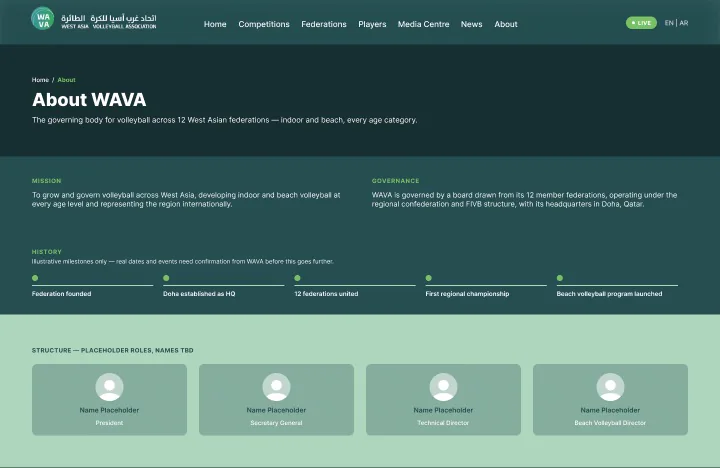Select the Doha established as HQ dot
The height and width of the screenshot is (468, 720).
click(166, 278)
